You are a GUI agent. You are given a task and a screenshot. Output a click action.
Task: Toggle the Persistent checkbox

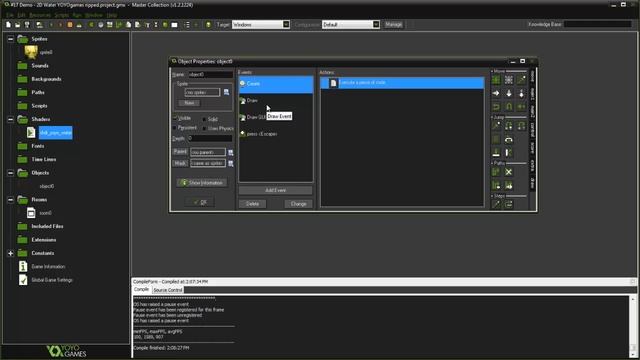[x=175, y=128]
